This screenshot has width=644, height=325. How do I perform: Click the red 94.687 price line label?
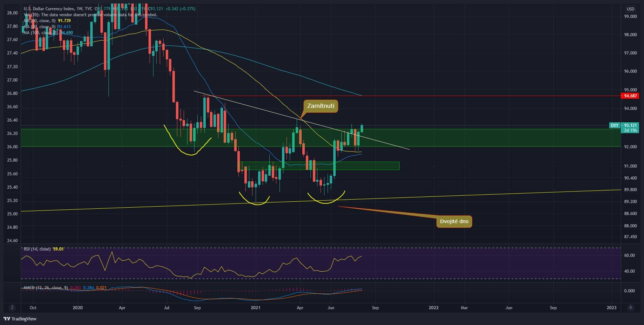point(631,96)
